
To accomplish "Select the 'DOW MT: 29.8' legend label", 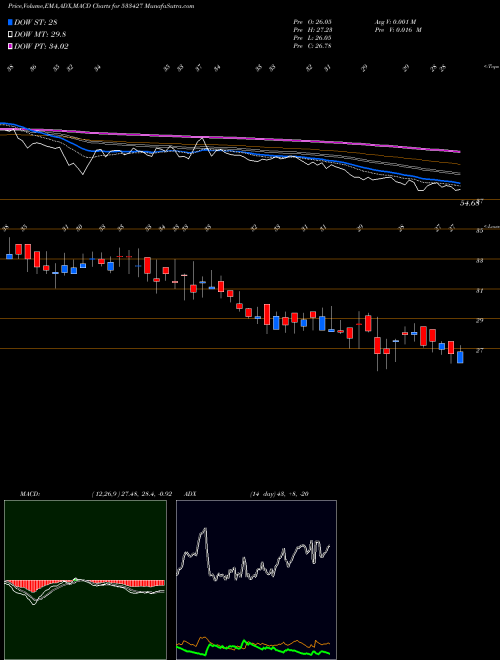I will click(x=40, y=35).
